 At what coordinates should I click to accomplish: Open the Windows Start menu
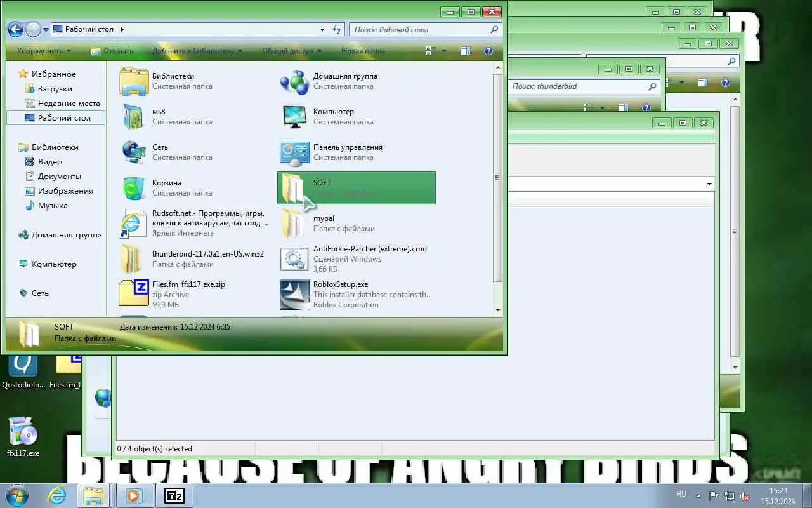pos(16,495)
